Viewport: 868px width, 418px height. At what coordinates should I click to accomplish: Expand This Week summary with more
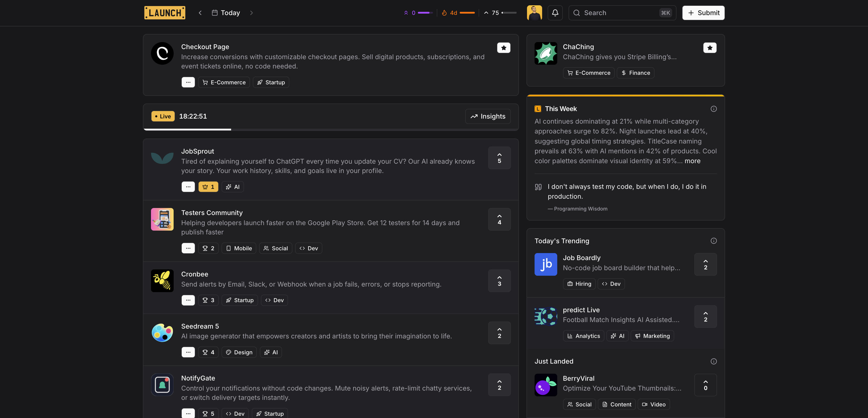point(692,161)
